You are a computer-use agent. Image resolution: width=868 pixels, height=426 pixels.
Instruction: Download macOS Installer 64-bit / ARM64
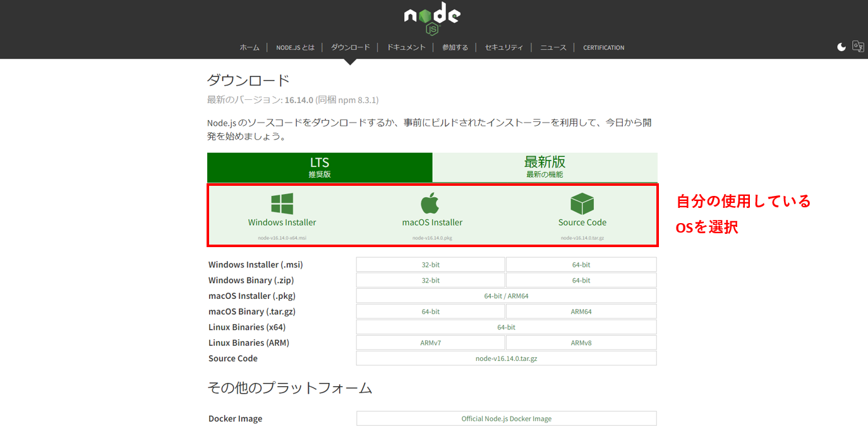click(x=506, y=296)
